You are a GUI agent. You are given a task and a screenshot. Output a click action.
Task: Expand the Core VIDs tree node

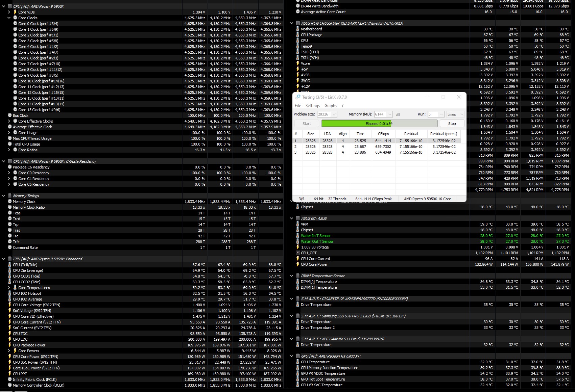(9, 12)
